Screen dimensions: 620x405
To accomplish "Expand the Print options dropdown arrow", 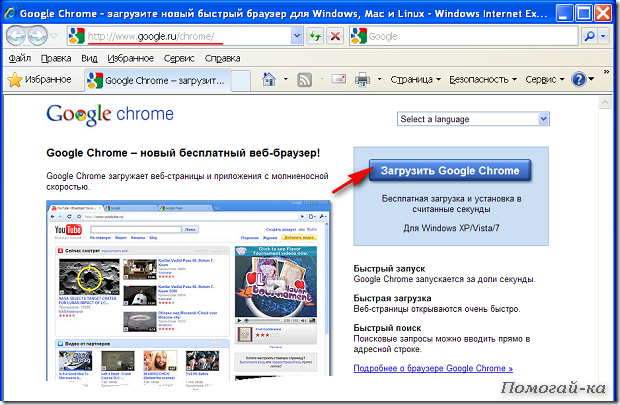I will [379, 79].
